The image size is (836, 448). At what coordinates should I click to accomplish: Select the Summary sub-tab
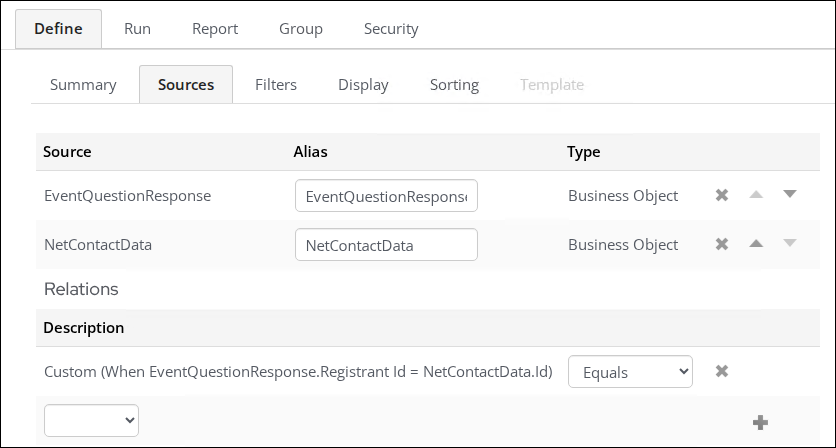click(x=83, y=85)
